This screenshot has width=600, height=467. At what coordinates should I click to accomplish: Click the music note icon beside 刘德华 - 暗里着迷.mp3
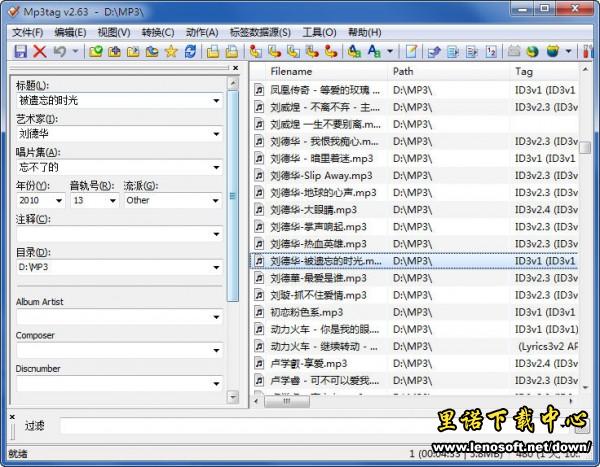[x=259, y=158]
